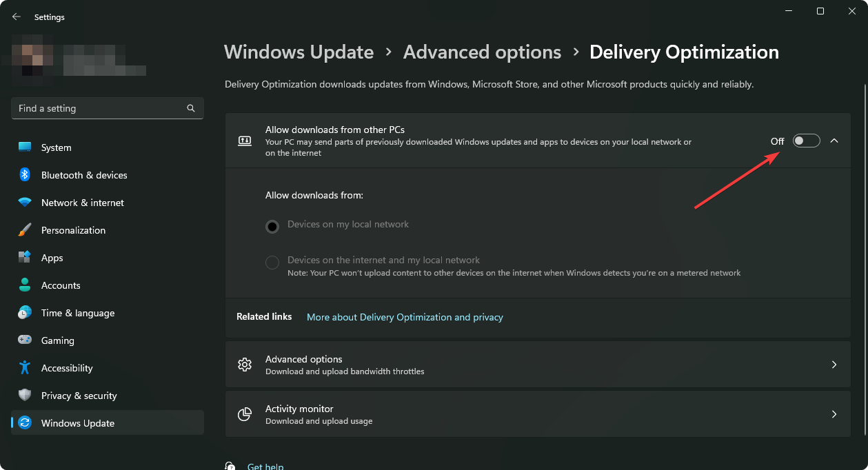The width and height of the screenshot is (868, 470).
Task: Click the Accounts person icon
Action: 25,285
